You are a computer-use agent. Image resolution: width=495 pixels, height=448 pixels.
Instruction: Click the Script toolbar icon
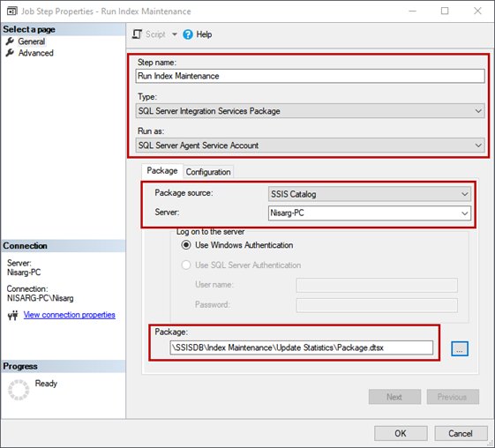click(138, 34)
